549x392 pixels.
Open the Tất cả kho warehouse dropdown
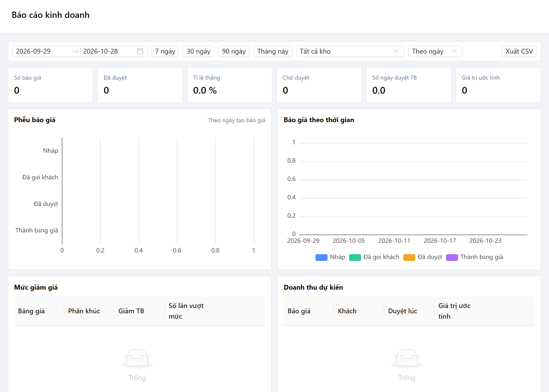[x=350, y=51]
